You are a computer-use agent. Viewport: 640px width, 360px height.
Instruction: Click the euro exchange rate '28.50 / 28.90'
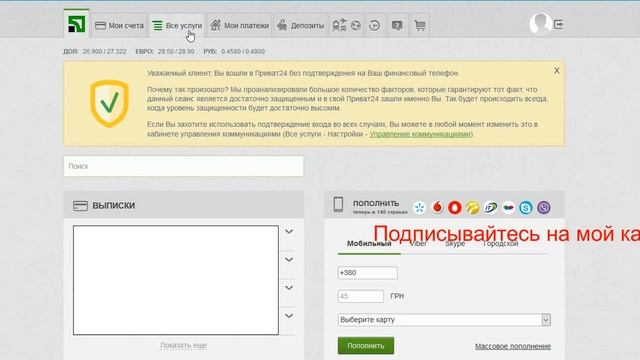pyautogui.click(x=176, y=51)
